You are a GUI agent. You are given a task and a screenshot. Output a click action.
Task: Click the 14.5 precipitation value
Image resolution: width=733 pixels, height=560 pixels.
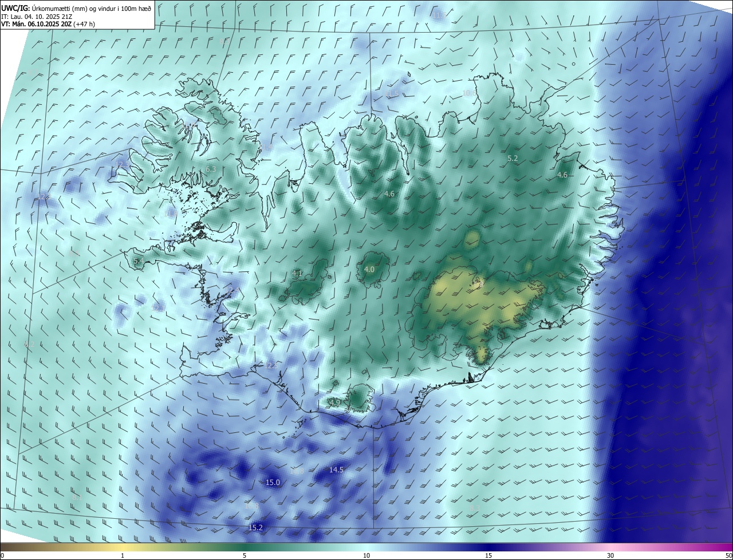coord(336,470)
